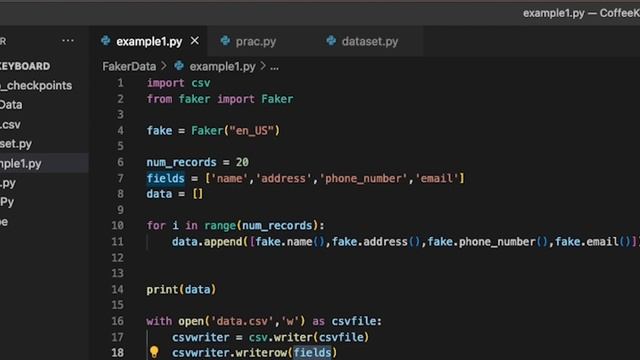Click Python icon on prac.py tab
This screenshot has width=640, height=360.
click(225, 41)
